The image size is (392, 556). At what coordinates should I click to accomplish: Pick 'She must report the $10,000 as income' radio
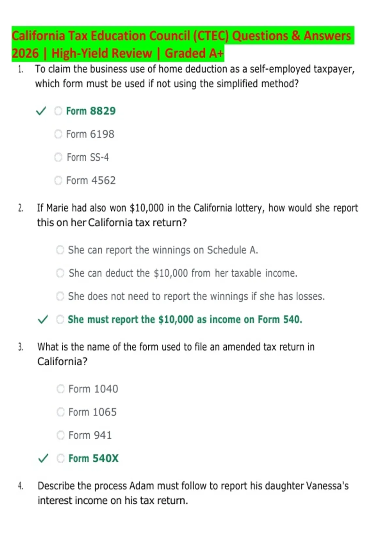click(x=60, y=319)
